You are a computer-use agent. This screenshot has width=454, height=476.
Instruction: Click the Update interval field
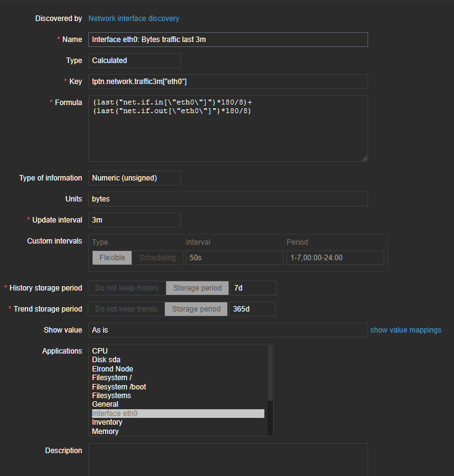[135, 220]
